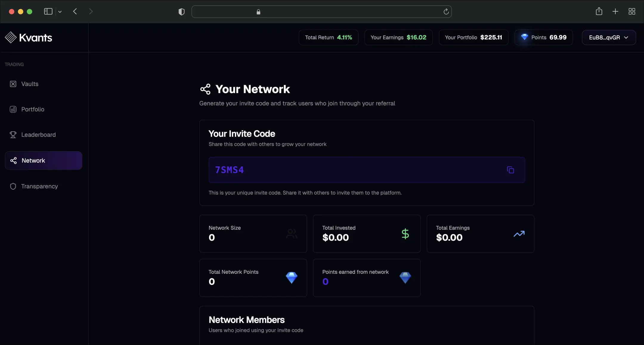Click the Your Earnings $16.02 stat

398,38
